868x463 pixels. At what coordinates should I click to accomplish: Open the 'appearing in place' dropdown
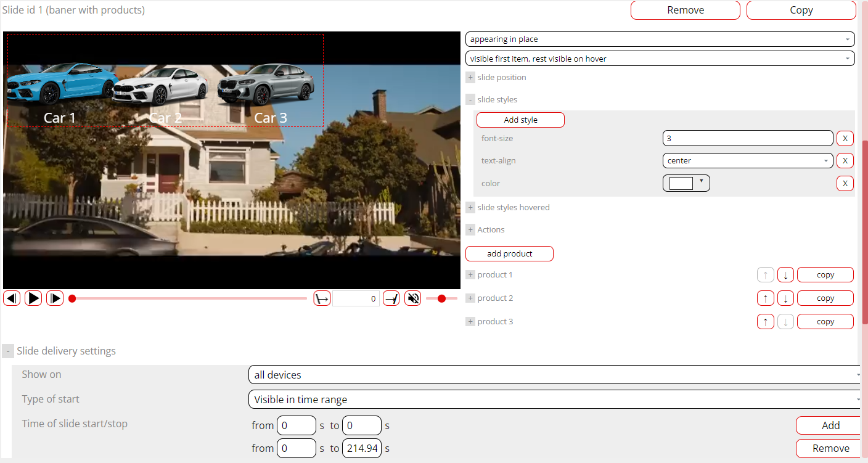660,39
